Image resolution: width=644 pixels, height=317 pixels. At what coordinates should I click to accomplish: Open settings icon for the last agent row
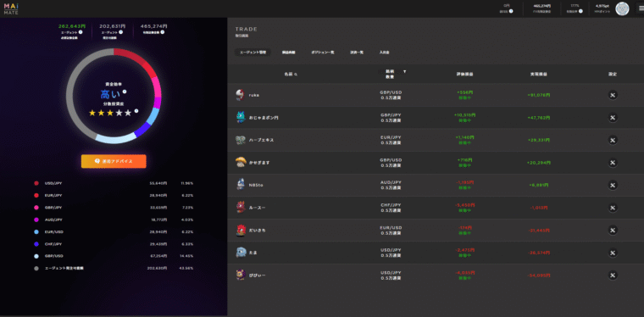[613, 275]
